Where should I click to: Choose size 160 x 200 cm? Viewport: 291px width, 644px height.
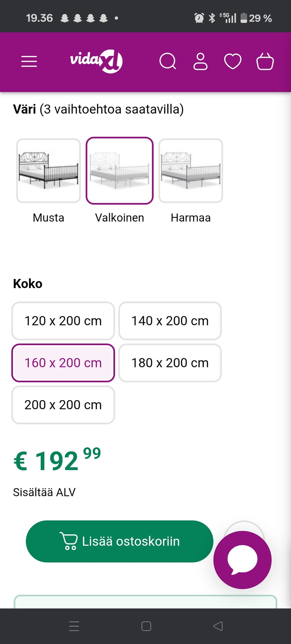click(63, 363)
